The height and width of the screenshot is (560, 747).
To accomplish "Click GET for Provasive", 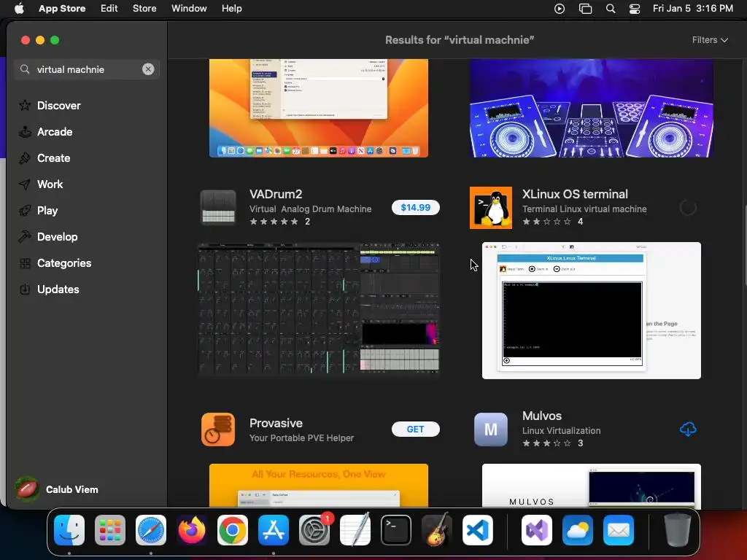I will [415, 429].
